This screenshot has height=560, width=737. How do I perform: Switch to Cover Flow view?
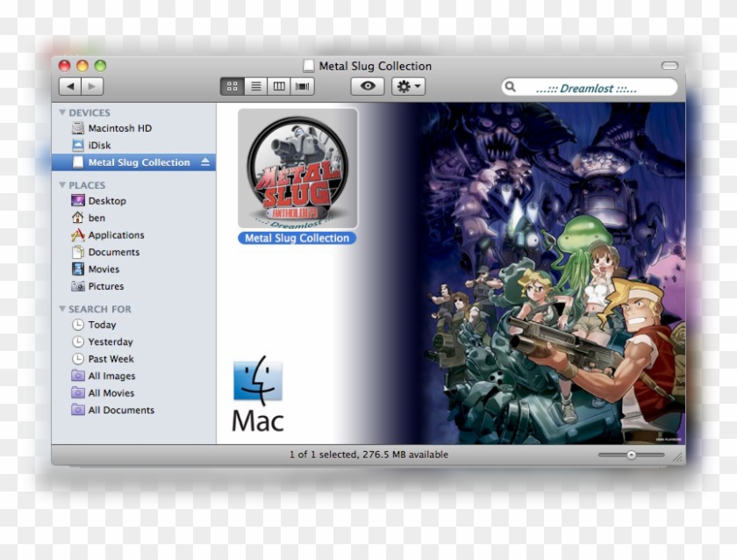302,87
